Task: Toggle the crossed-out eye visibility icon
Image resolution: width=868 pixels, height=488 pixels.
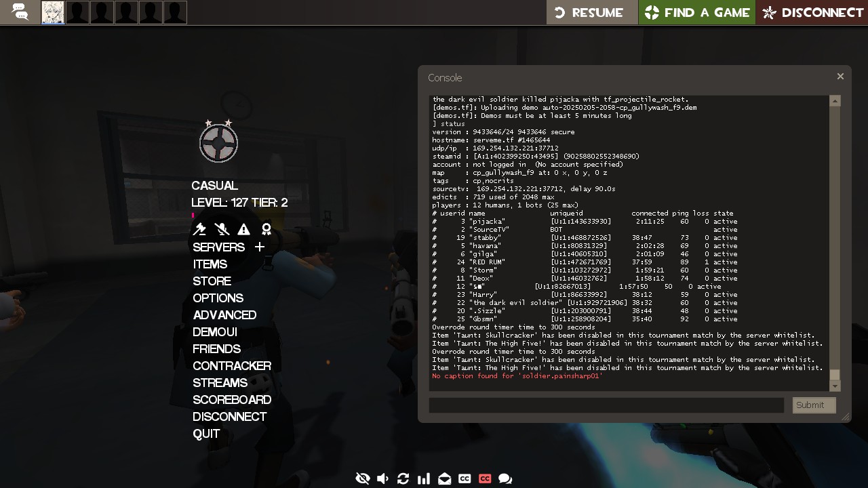Action: (363, 479)
